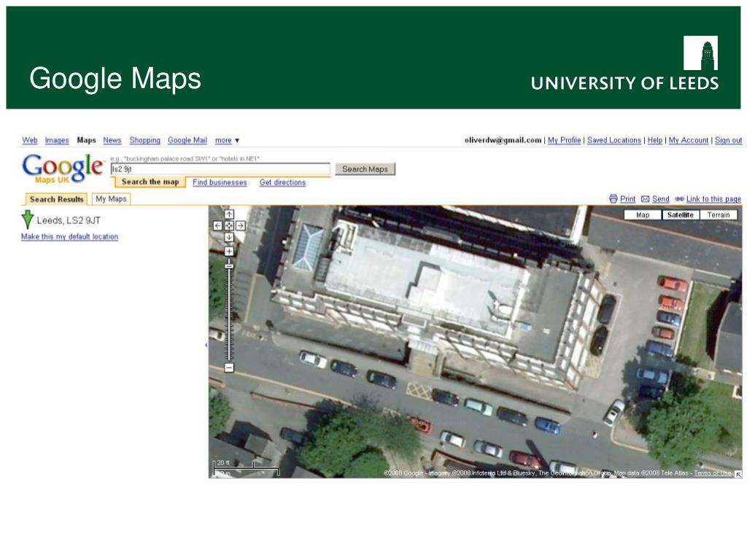
Task: Pan the map right with the arrow
Action: [241, 226]
